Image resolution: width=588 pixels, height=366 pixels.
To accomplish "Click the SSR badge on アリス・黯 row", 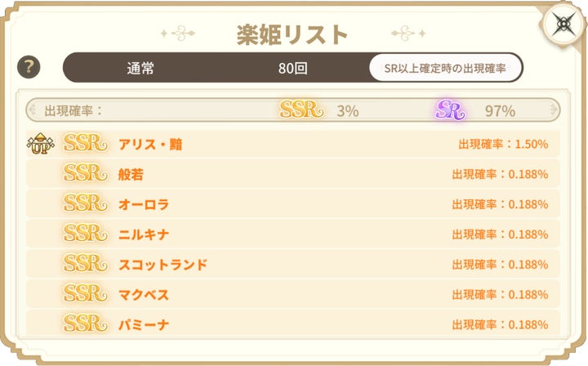I will point(85,144).
